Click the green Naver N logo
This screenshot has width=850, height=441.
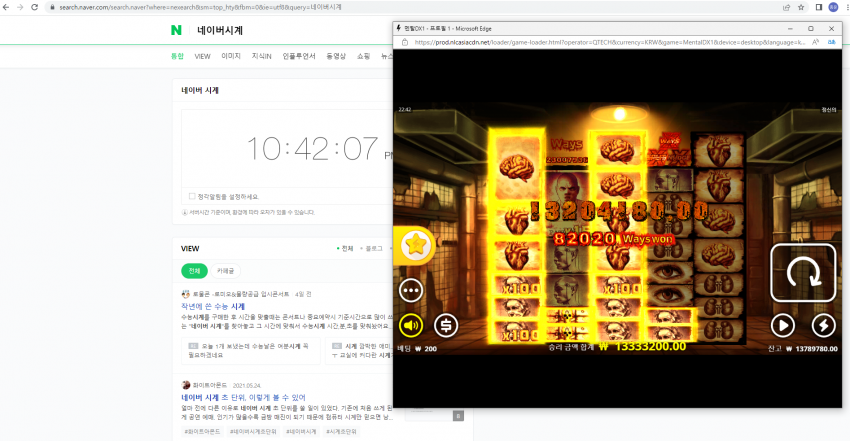(176, 30)
